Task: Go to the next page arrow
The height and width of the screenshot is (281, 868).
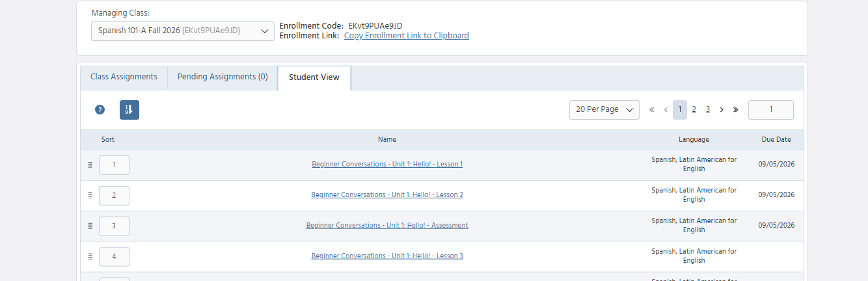Action: click(722, 110)
